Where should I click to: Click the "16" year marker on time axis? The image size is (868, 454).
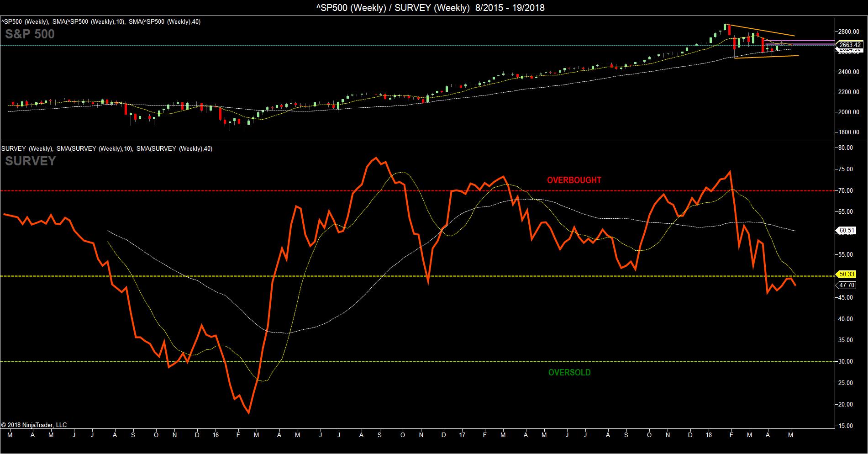[216, 435]
